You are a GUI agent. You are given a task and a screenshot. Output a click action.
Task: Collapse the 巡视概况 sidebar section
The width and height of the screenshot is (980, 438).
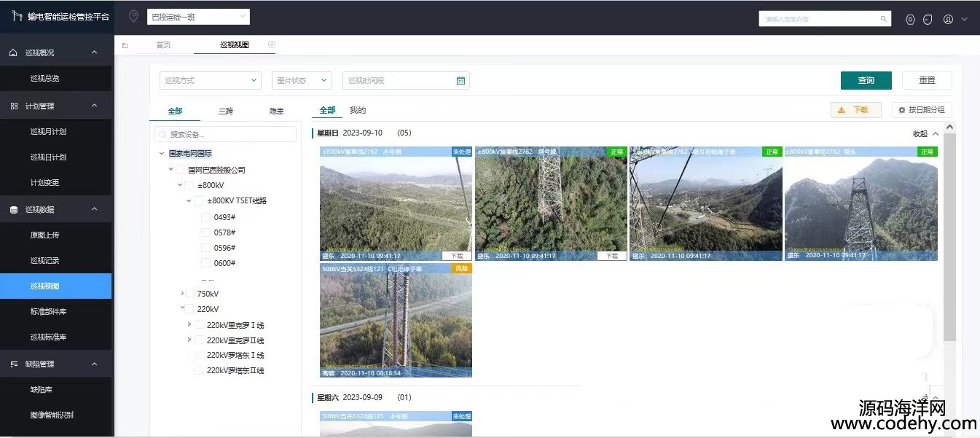coord(95,52)
